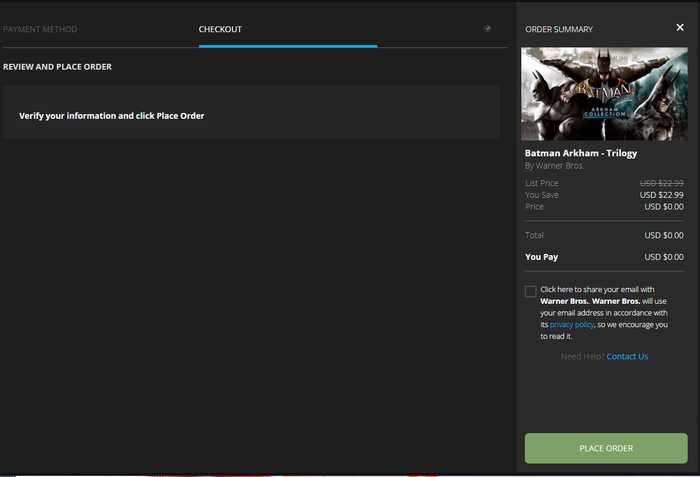Click the You Pay USD $0.00 amount
Image resolution: width=700 pixels, height=477 pixels.
664,257
